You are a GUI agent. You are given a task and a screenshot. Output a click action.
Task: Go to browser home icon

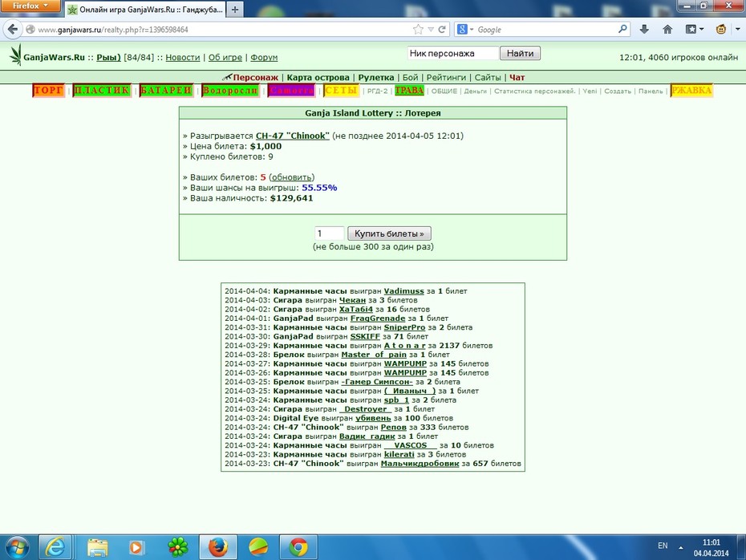[x=667, y=30]
